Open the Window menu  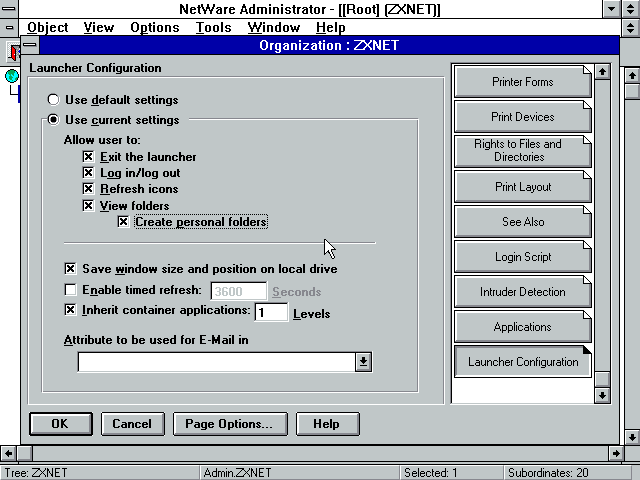pyautogui.click(x=273, y=27)
